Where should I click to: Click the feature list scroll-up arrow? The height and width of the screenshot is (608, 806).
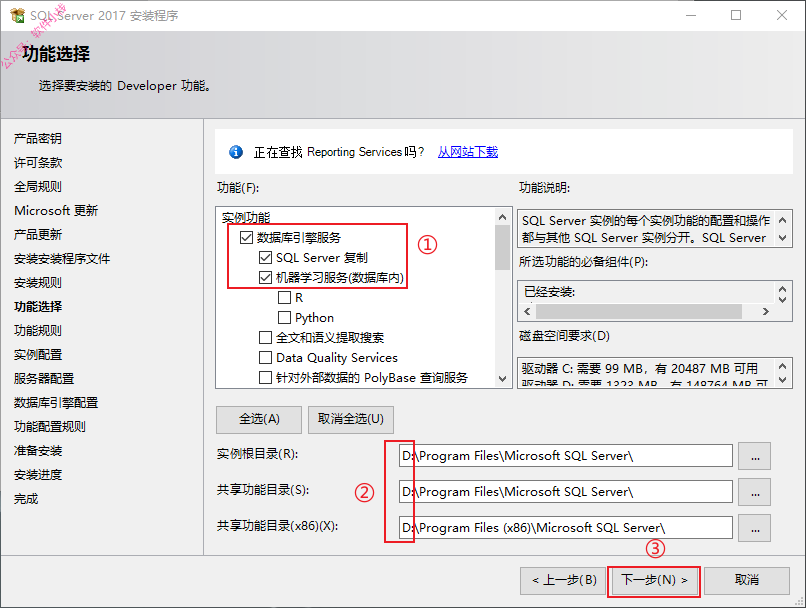(503, 217)
